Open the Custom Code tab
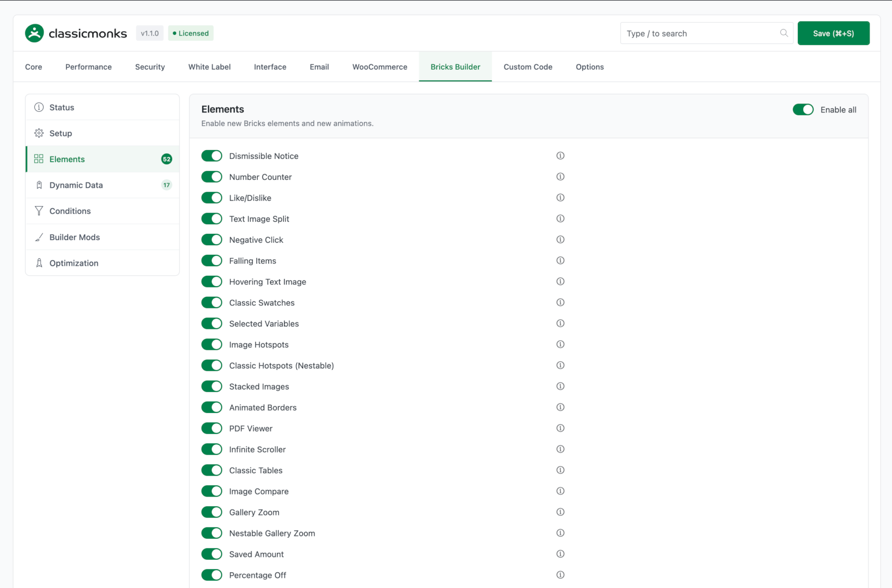This screenshot has height=588, width=892. tap(527, 67)
